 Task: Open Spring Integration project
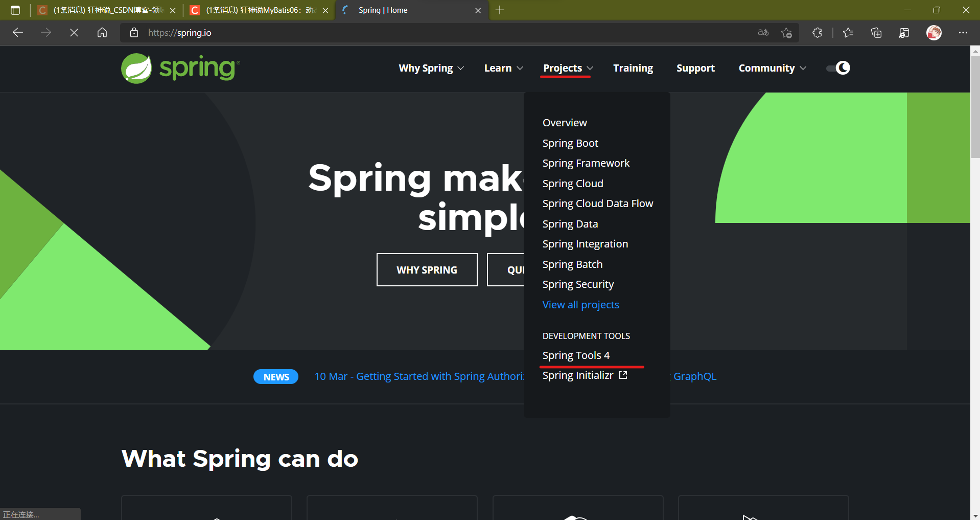pyautogui.click(x=585, y=244)
